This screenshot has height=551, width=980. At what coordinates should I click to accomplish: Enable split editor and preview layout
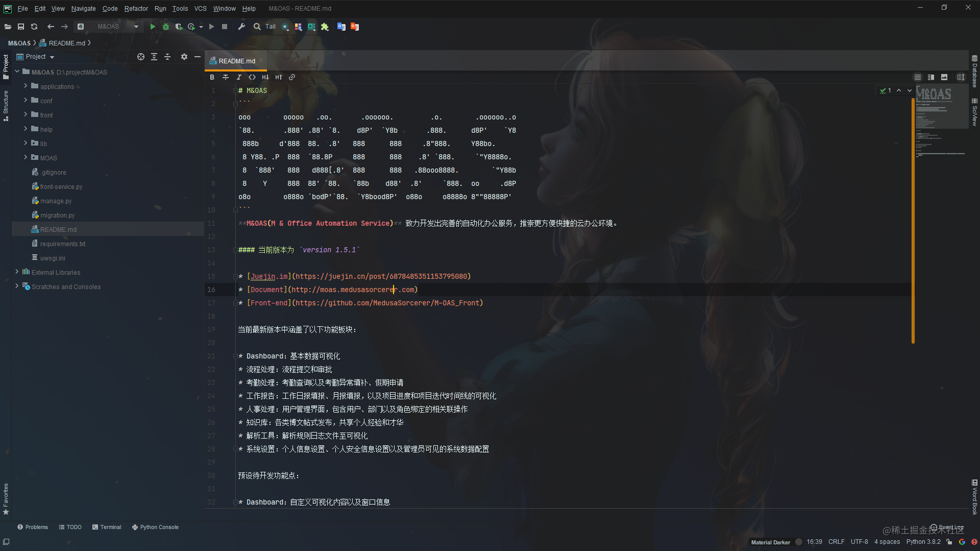[x=930, y=77]
